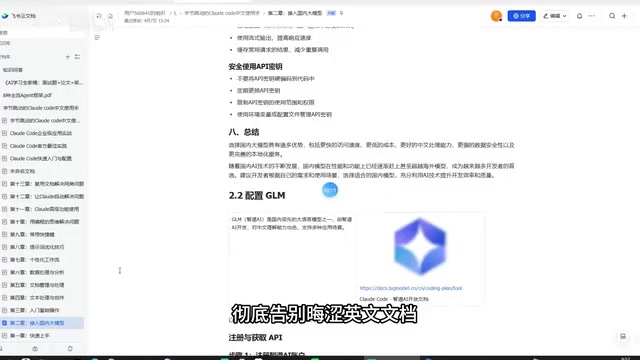Open 第六章: 数据处理与分析
Screen dimensions: 640x360
click(37, 272)
